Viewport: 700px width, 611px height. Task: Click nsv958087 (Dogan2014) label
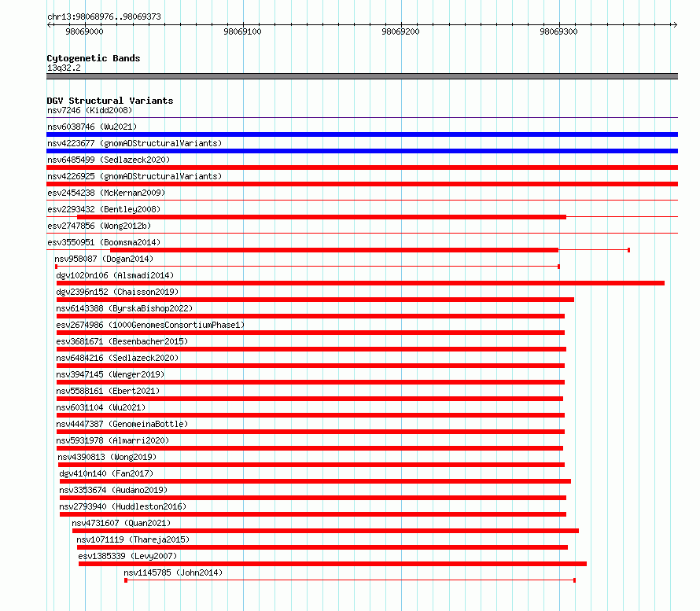point(104,259)
